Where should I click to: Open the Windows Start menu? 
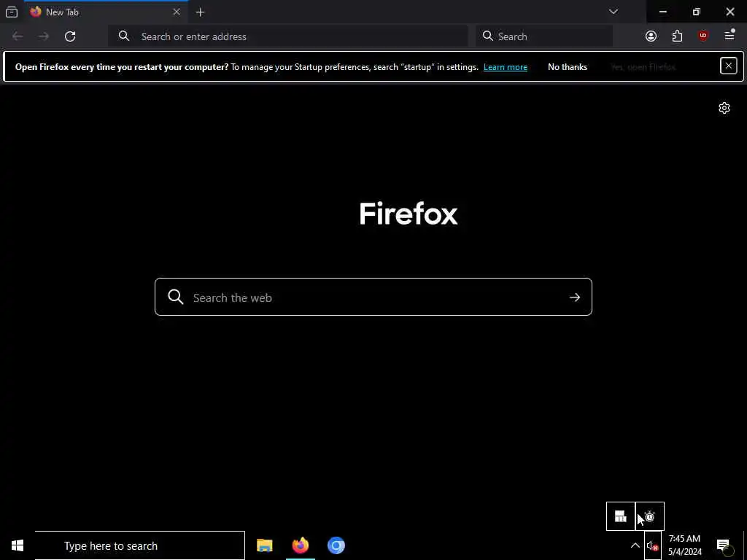coord(18,545)
